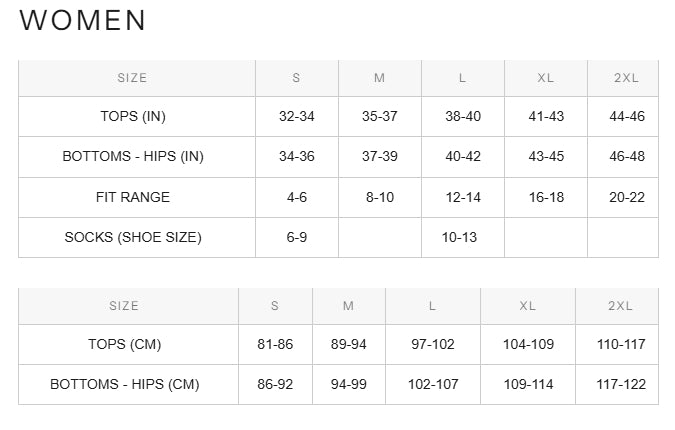Select the 81-86 tops centimeter value
The image size is (675, 430).
[275, 345]
